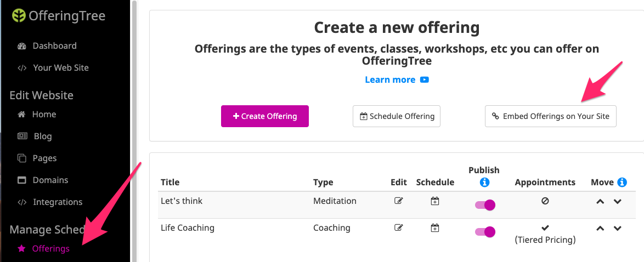Click the edit icon for Life Coaching
Viewport: 644px width, 262px height.
click(x=398, y=227)
